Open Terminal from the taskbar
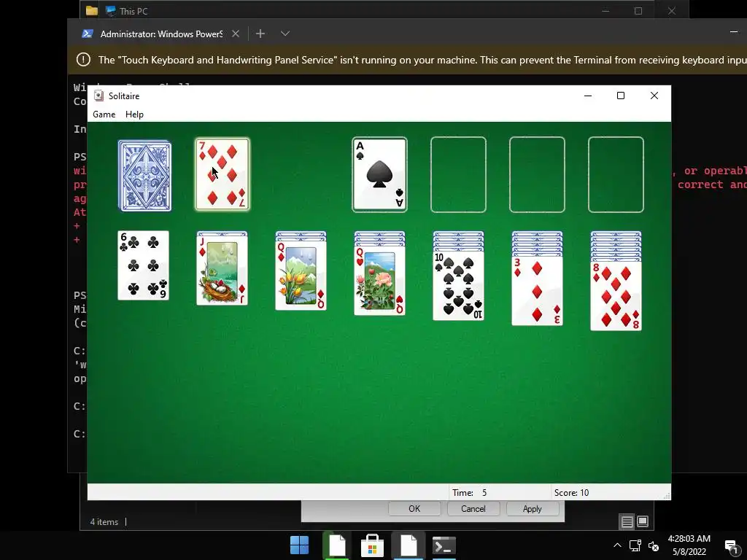This screenshot has width=747, height=560. (x=444, y=545)
